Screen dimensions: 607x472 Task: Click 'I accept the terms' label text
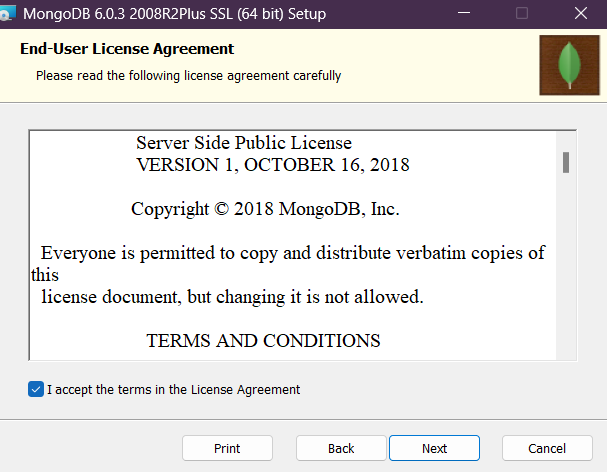[x=173, y=390]
